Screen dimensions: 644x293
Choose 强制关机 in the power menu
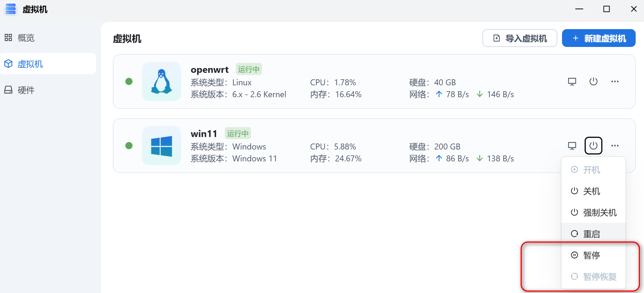599,212
